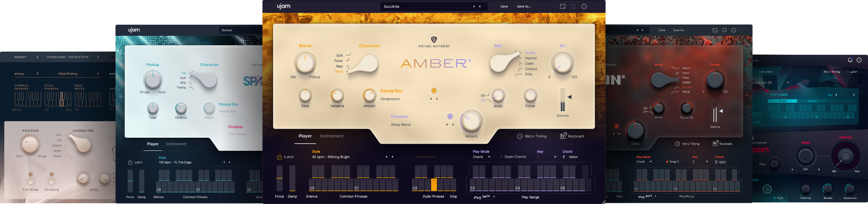Select Soft character in Amber window
This screenshot has height=204, width=868.
(339, 56)
